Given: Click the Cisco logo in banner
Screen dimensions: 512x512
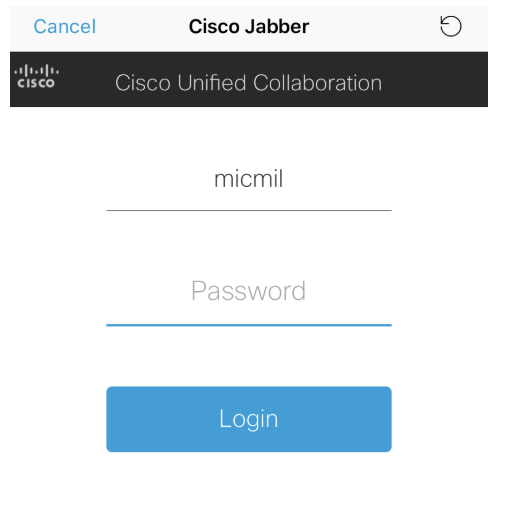Looking at the screenshot, I should click(x=37, y=76).
